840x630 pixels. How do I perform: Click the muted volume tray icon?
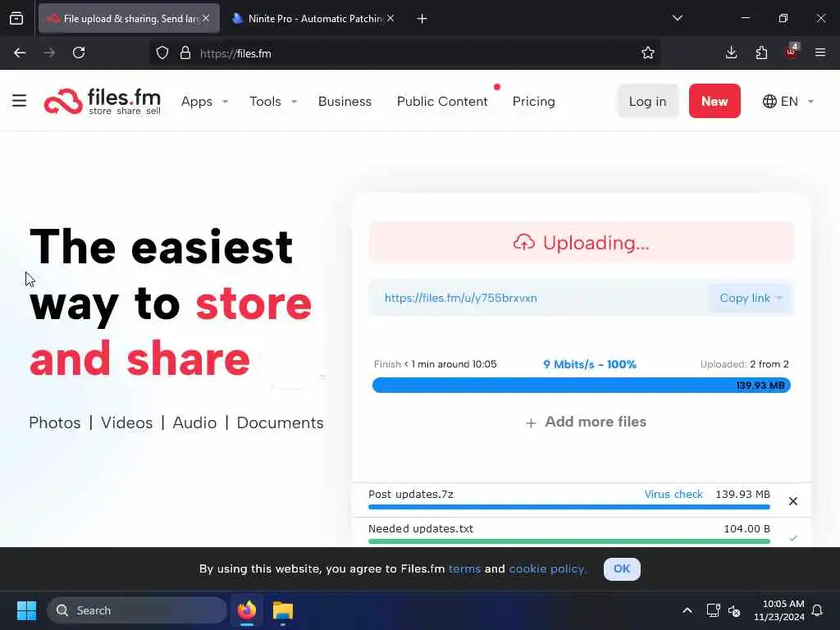(x=734, y=610)
